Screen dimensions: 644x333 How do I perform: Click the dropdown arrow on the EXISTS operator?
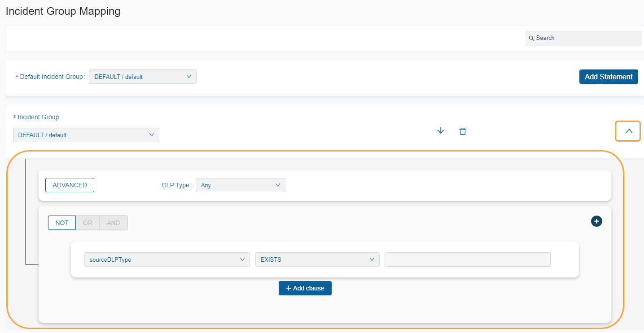pos(372,259)
